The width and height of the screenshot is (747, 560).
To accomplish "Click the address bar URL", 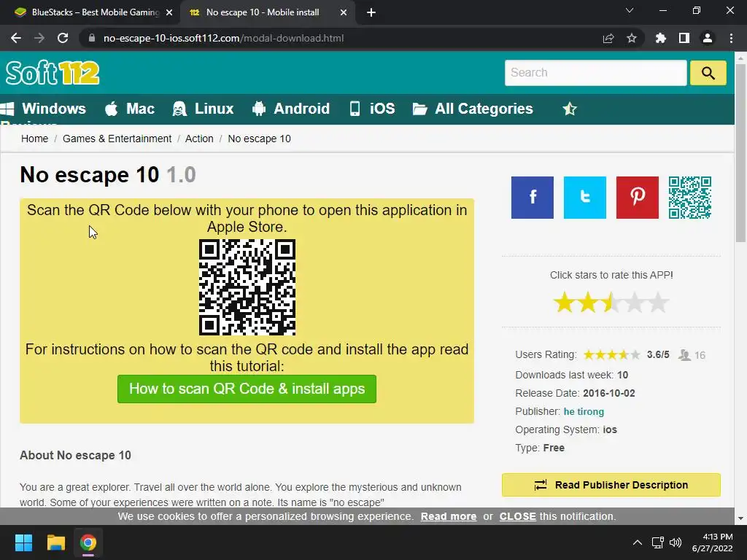I will 223,38.
